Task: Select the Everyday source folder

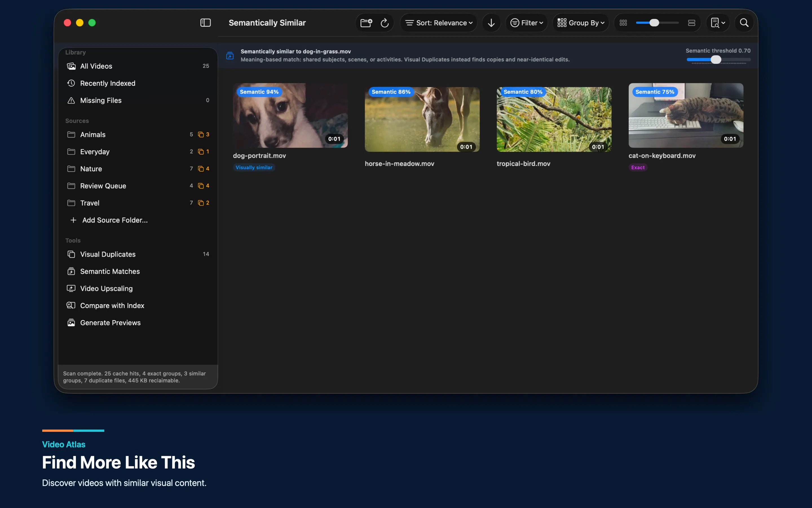Action: (138, 152)
